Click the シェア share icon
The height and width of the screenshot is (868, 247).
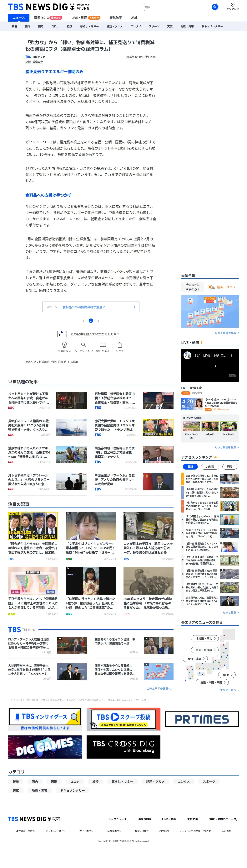(120, 345)
